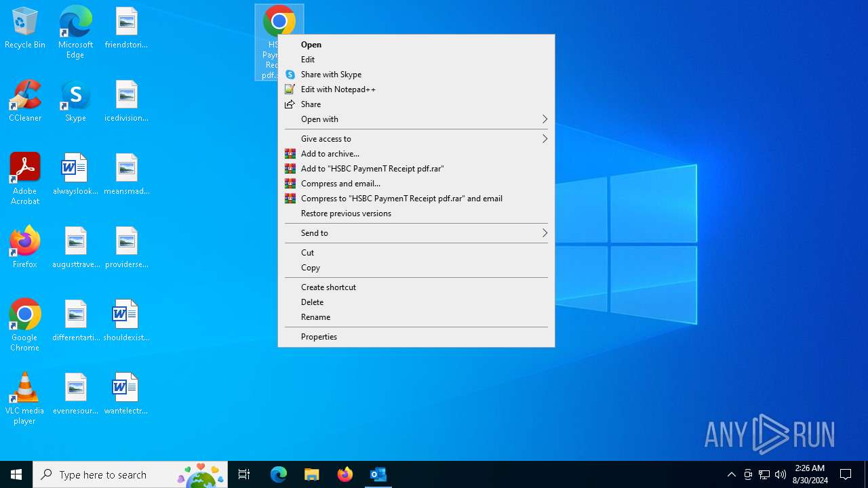Image resolution: width=868 pixels, height=488 pixels.
Task: Select the providerse... image file
Action: coord(126,248)
